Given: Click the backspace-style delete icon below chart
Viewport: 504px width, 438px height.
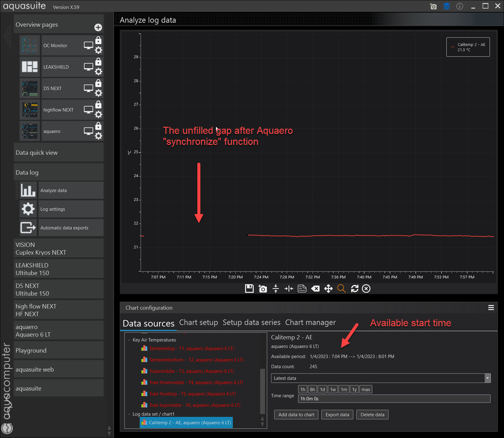Looking at the screenshot, I should coord(315,289).
